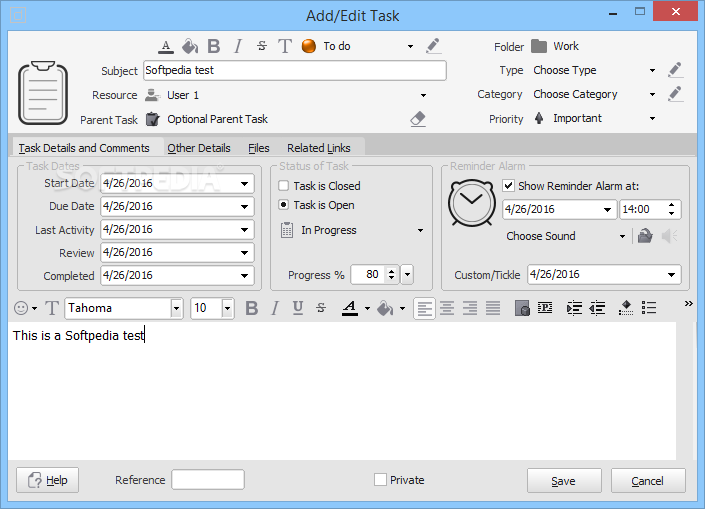Image resolution: width=705 pixels, height=509 pixels.
Task: Open the editor text color picker arrow
Action: pos(367,308)
